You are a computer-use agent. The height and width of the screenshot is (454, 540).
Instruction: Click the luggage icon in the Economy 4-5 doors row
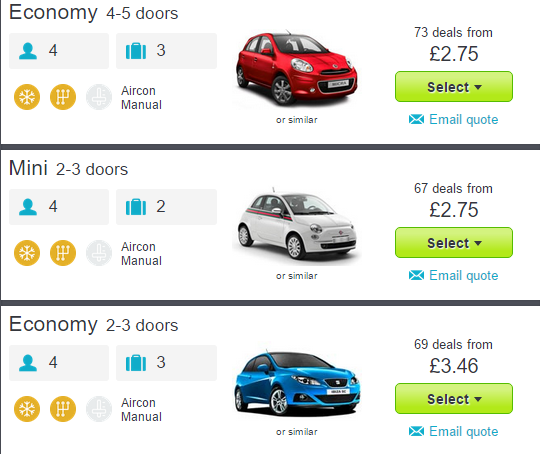coord(136,51)
